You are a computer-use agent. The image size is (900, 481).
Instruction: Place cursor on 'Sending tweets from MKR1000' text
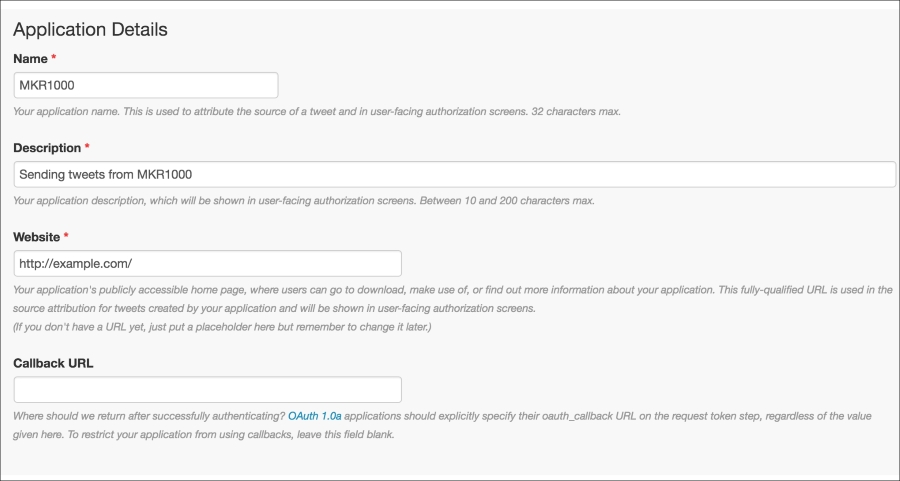coord(106,174)
